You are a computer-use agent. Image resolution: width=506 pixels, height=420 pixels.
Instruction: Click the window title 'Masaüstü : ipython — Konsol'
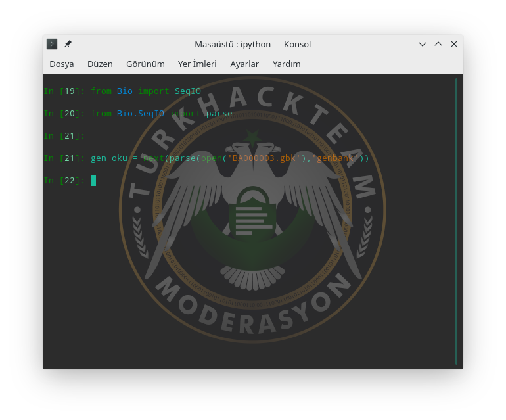(253, 44)
